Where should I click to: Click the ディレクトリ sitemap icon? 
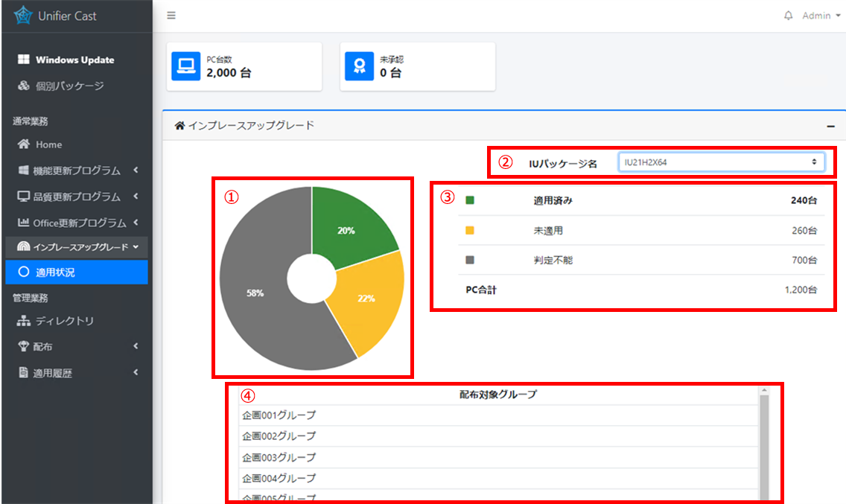tap(24, 321)
